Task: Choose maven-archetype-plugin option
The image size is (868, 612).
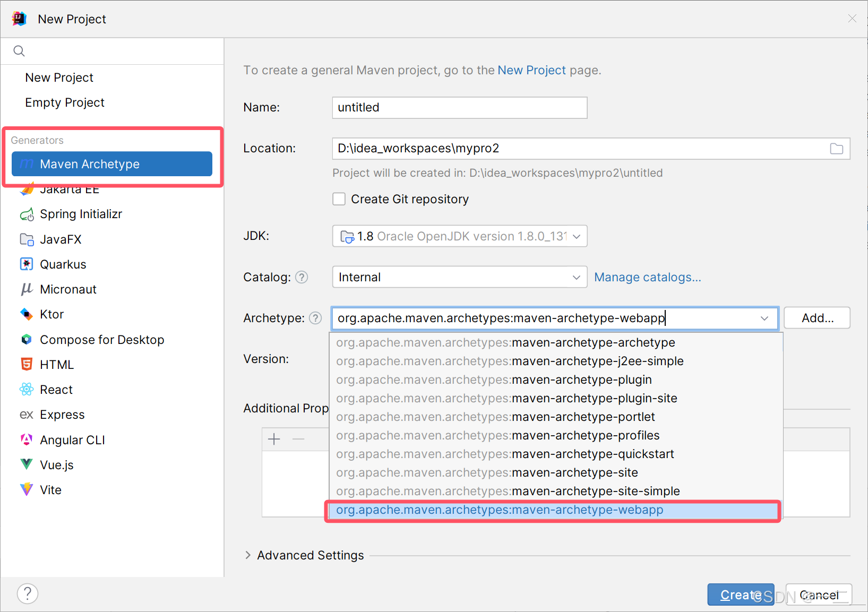Action: (556, 380)
